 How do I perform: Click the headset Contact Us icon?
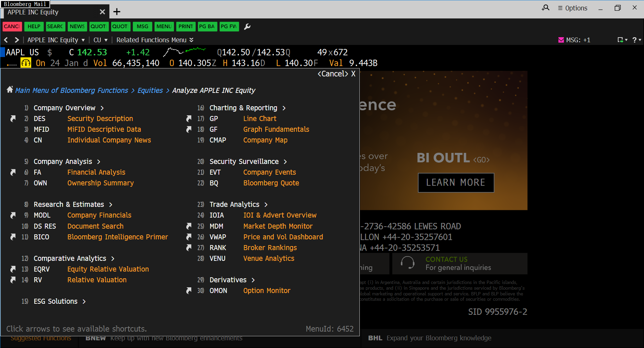pos(408,263)
